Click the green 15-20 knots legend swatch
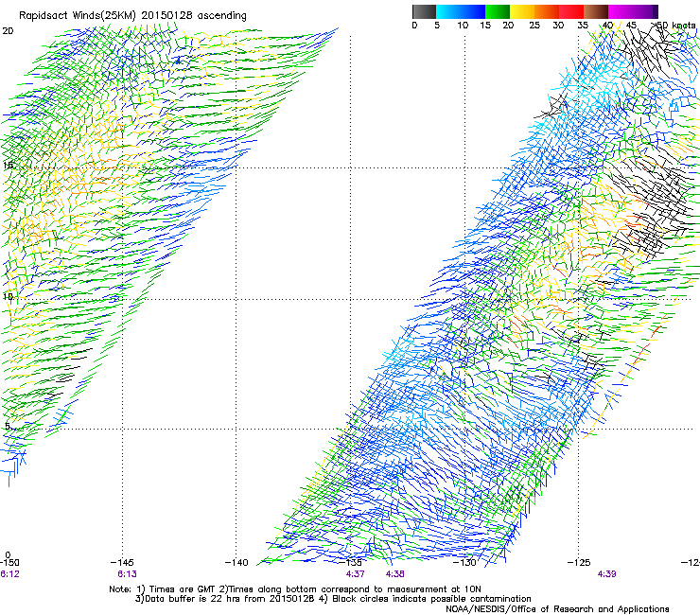 498,11
